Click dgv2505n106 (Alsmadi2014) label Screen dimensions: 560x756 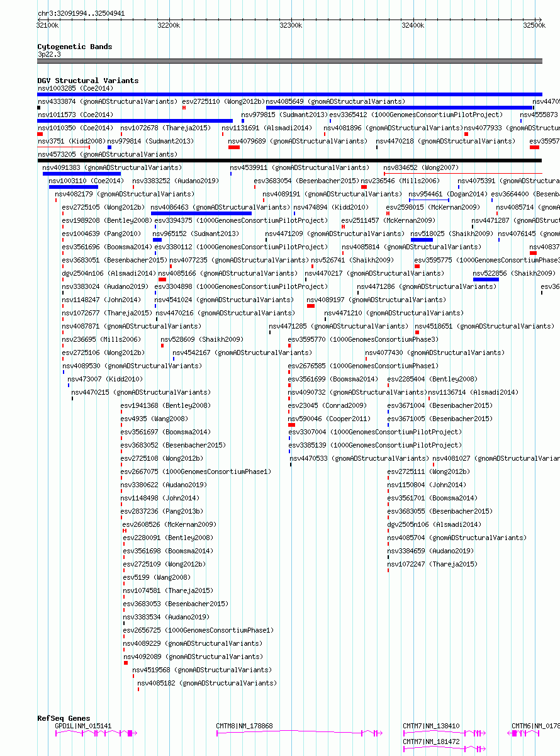click(x=434, y=524)
